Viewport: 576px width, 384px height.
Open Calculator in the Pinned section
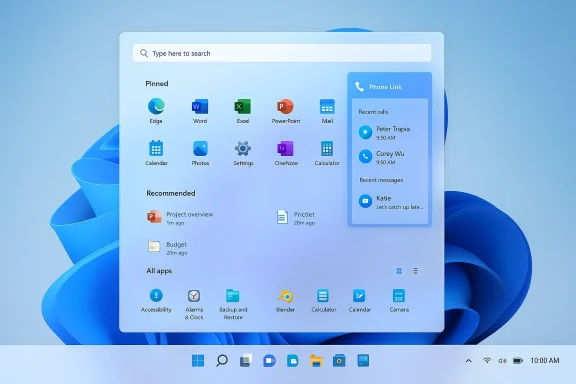coord(327,153)
